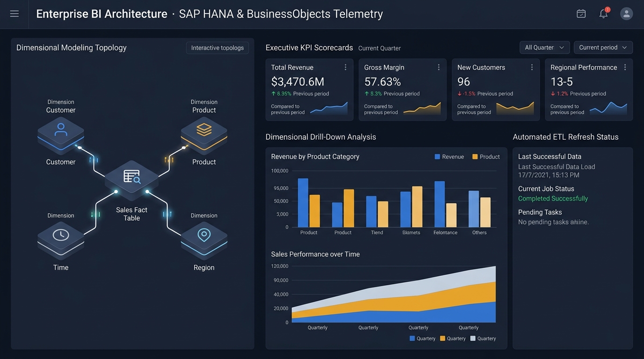This screenshot has width=644, height=359.
Task: Toggle Revenue series in bar chart legend
Action: [x=449, y=157]
